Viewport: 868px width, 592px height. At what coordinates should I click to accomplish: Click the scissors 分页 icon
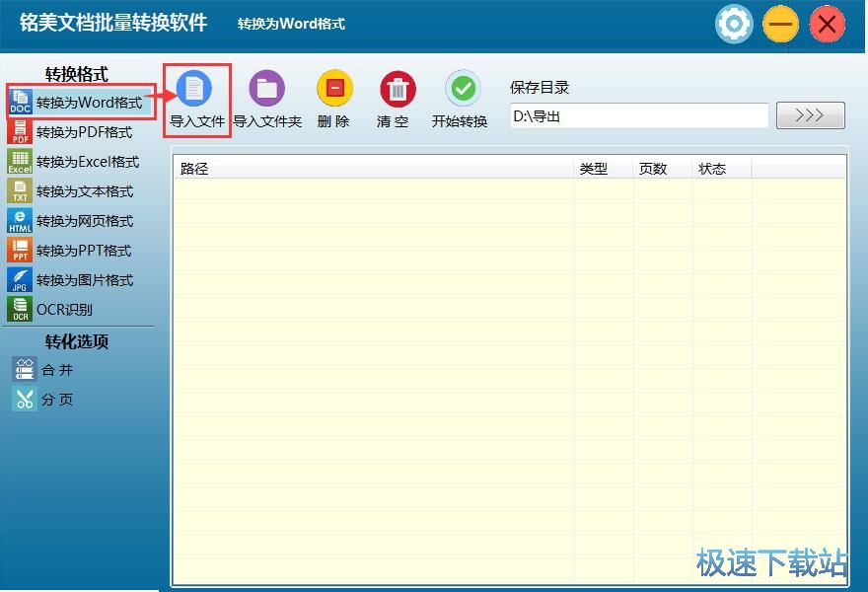point(25,399)
